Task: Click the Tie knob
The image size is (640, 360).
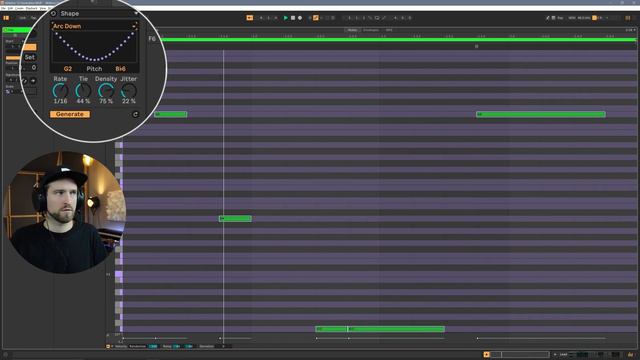Action: [x=83, y=90]
